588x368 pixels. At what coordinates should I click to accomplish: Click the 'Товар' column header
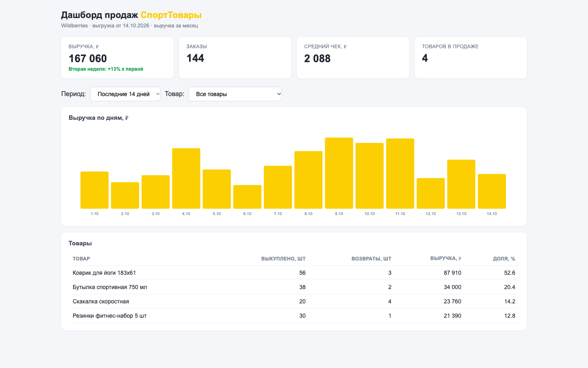coord(81,259)
